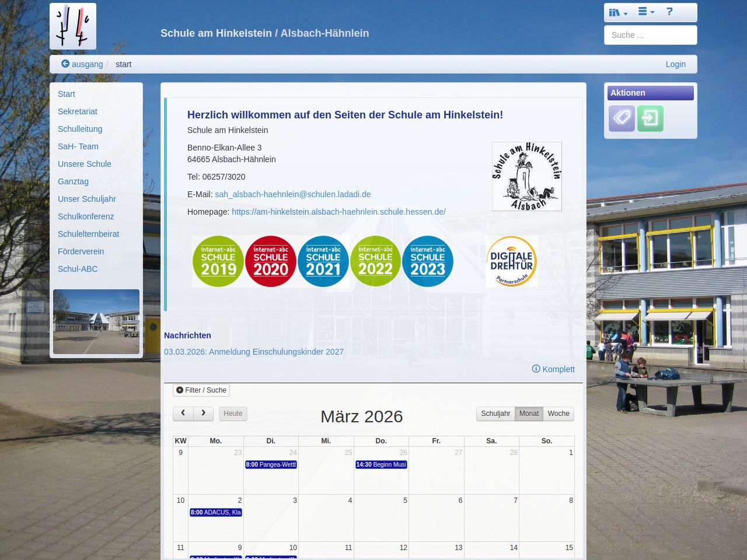Switch calendar to Woche view
Viewport: 747px width, 560px height.
tap(558, 414)
